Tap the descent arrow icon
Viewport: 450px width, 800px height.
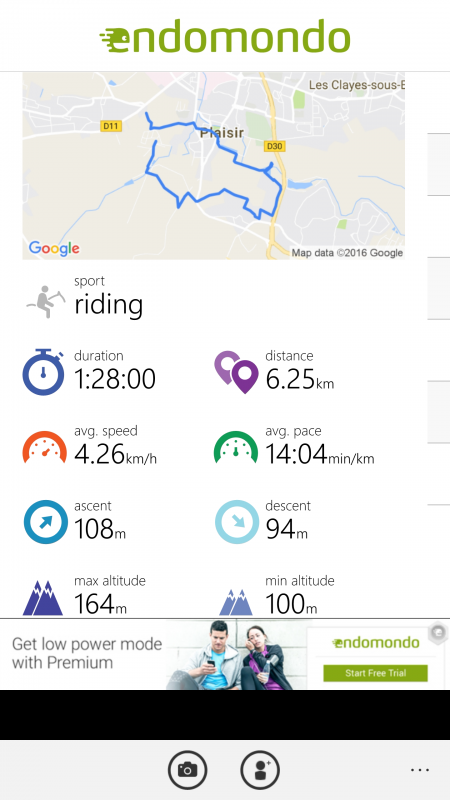(237, 522)
